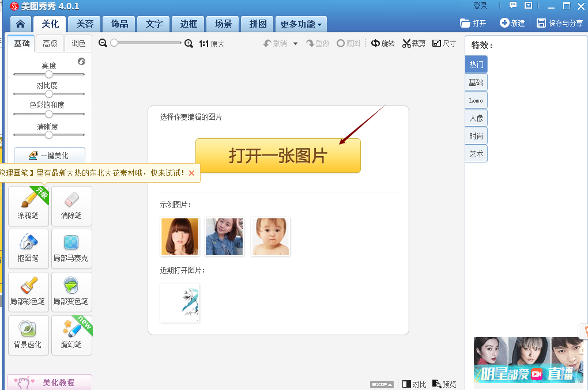Click the 登录 login link
Screen dimensions: 588x390
[480, 6]
